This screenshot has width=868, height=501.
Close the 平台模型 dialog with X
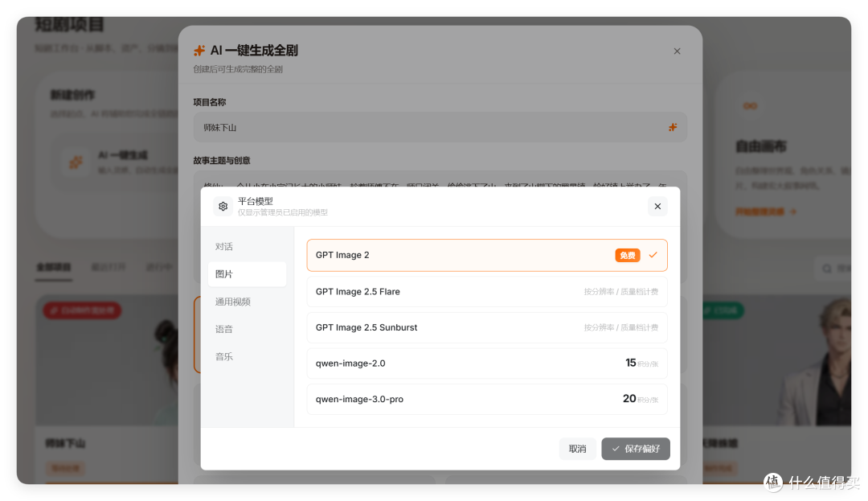657,207
